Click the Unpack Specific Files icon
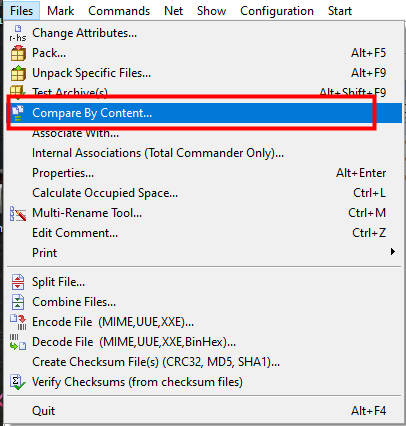 click(x=18, y=73)
